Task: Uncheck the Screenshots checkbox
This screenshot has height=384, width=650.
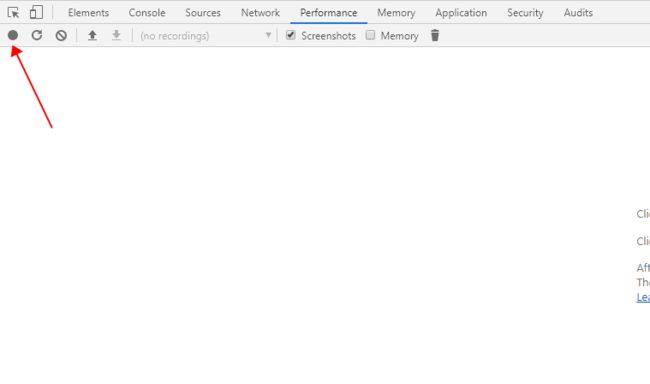Action: click(x=291, y=35)
